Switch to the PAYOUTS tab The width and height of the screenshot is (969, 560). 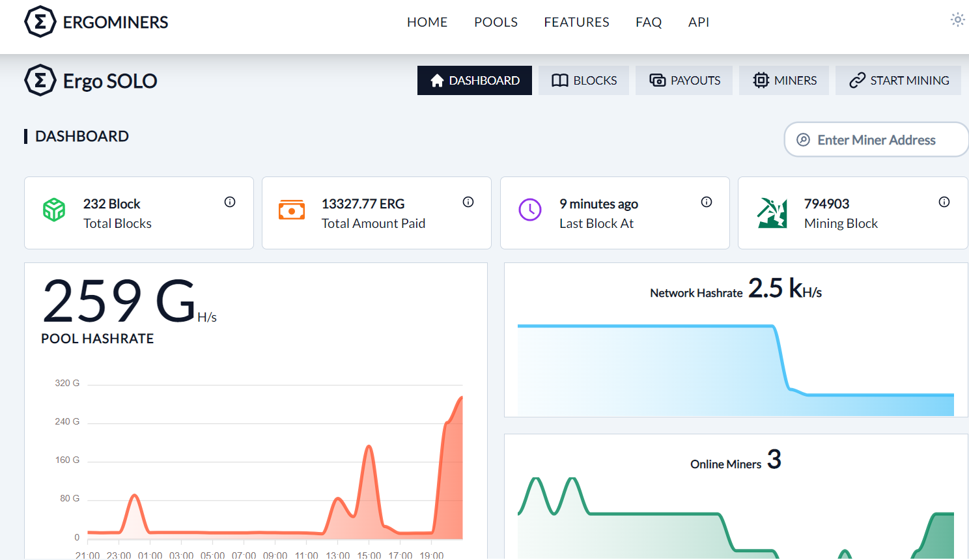pyautogui.click(x=684, y=81)
